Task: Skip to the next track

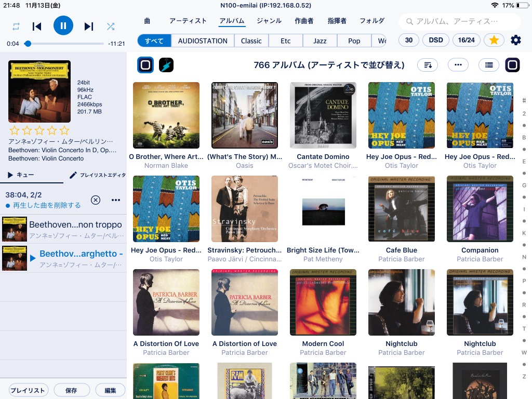Action: pyautogui.click(x=89, y=26)
